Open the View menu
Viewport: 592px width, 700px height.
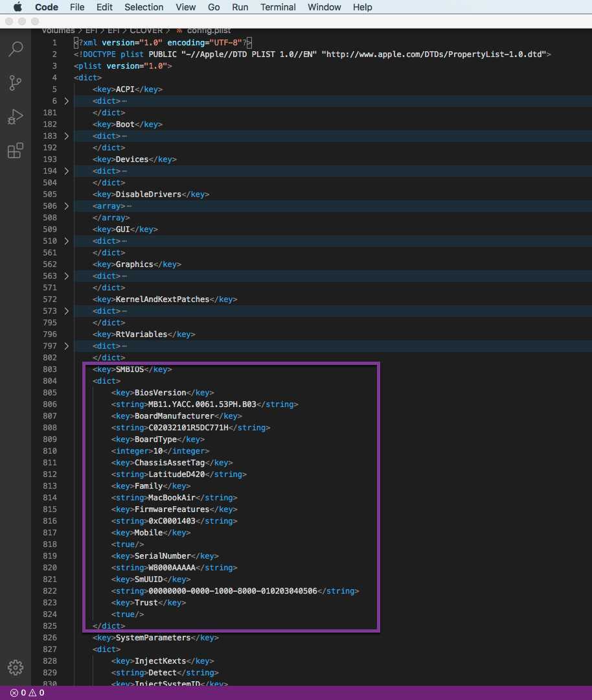click(x=186, y=7)
